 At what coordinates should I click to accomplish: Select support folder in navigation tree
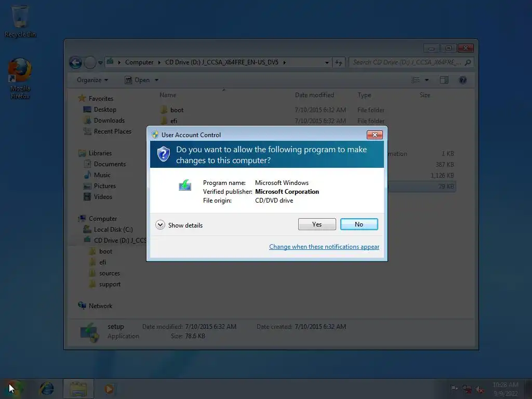110,284
